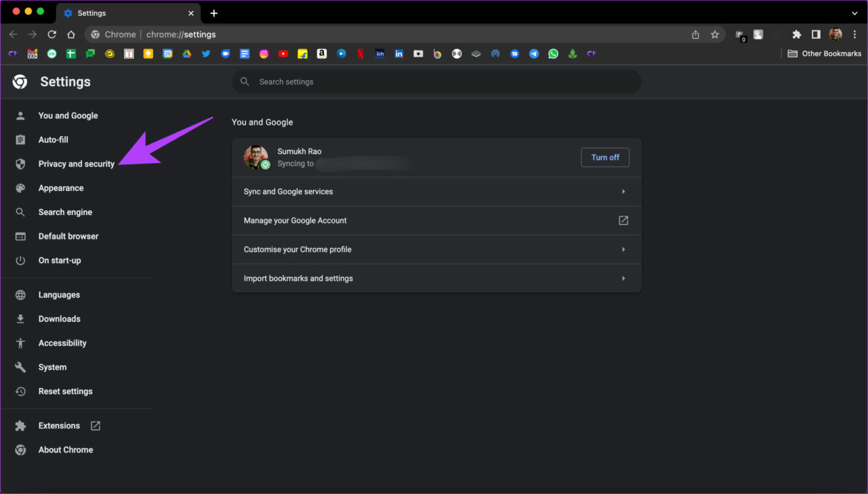868x494 pixels.
Task: Turn off syncing for Sumukh Rao
Action: click(605, 157)
